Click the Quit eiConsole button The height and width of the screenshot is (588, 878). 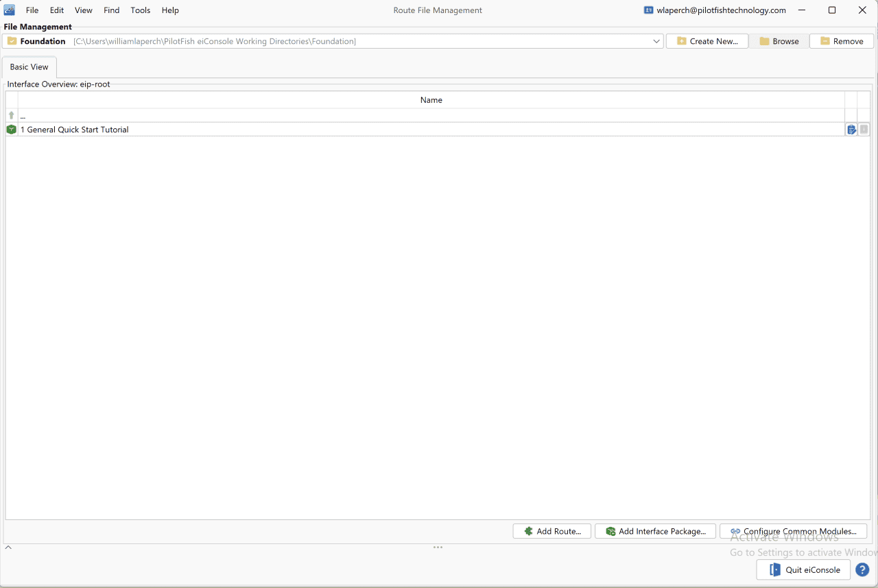[803, 569]
